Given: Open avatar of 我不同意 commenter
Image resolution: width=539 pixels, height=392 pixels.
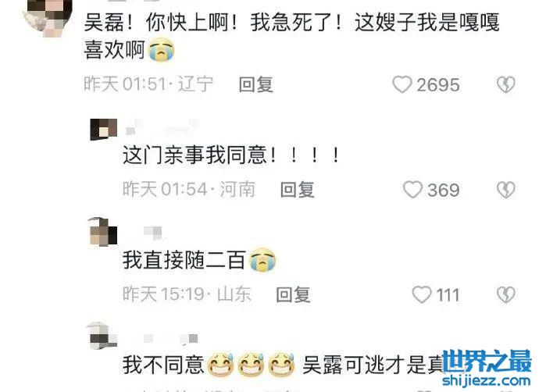Looking at the screenshot, I should tap(102, 336).
